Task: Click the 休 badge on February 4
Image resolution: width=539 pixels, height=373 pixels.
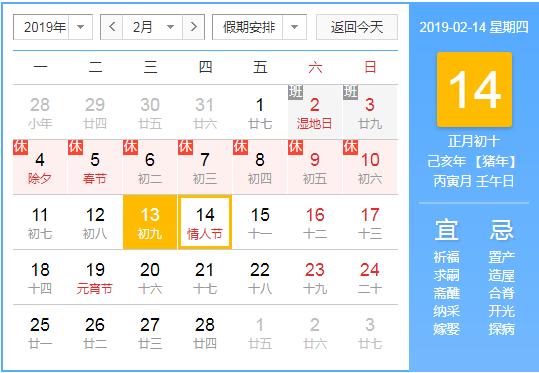Action: 20,147
